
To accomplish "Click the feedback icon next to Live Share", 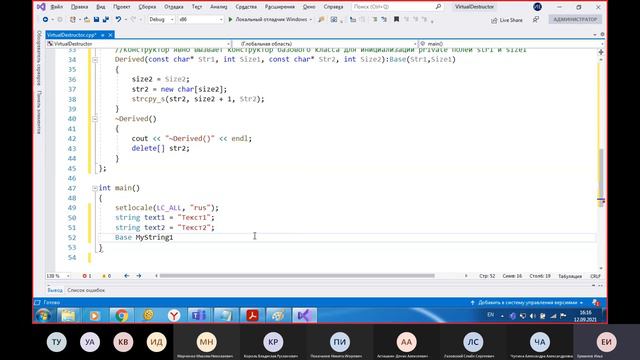I will 536,19.
